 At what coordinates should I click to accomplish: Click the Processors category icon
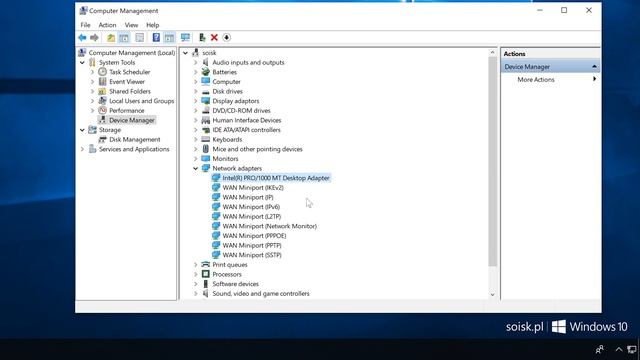click(206, 274)
